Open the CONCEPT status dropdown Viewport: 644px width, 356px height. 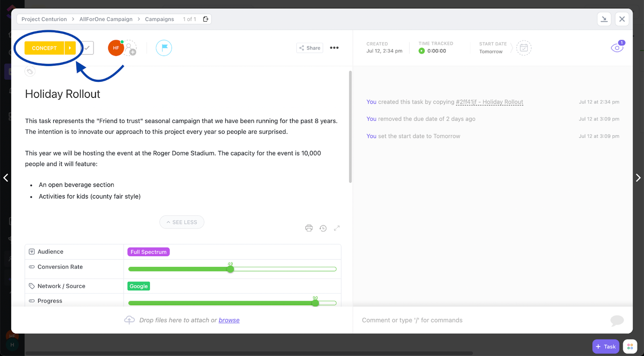point(44,48)
